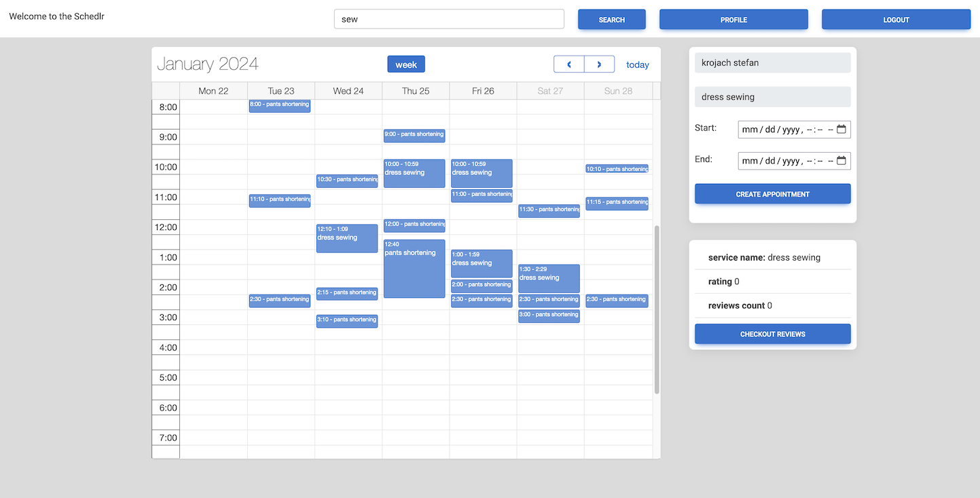Select Thursday 12:40 pants shortening event
Viewport: 980px width, 498px height.
tap(414, 269)
